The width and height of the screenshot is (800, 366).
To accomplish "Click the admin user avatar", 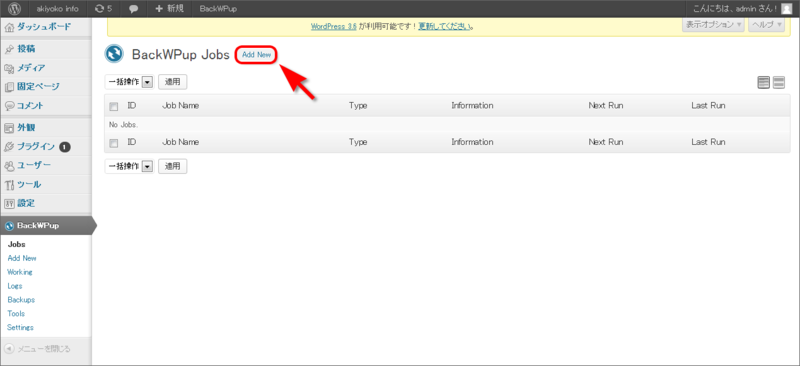I will click(786, 9).
